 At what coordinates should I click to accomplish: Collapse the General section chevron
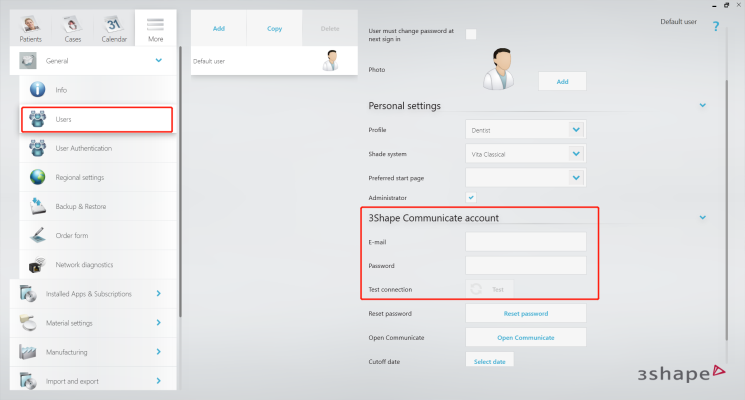[159, 60]
